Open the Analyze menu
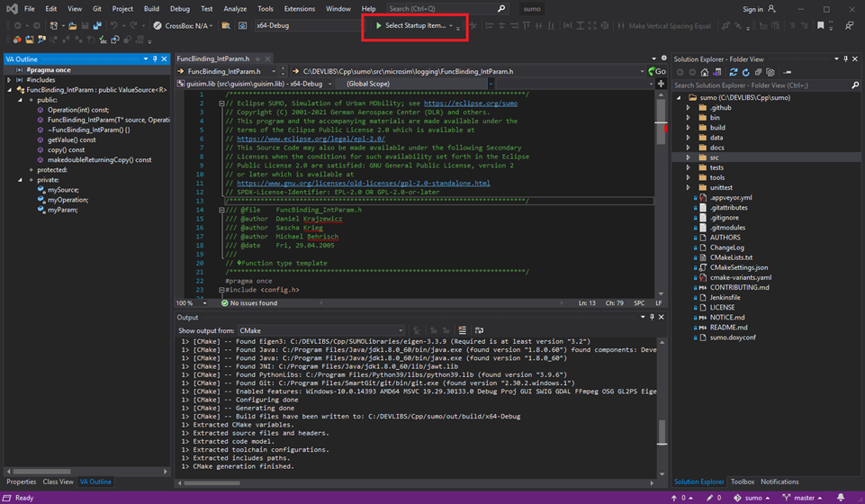 coord(235,9)
